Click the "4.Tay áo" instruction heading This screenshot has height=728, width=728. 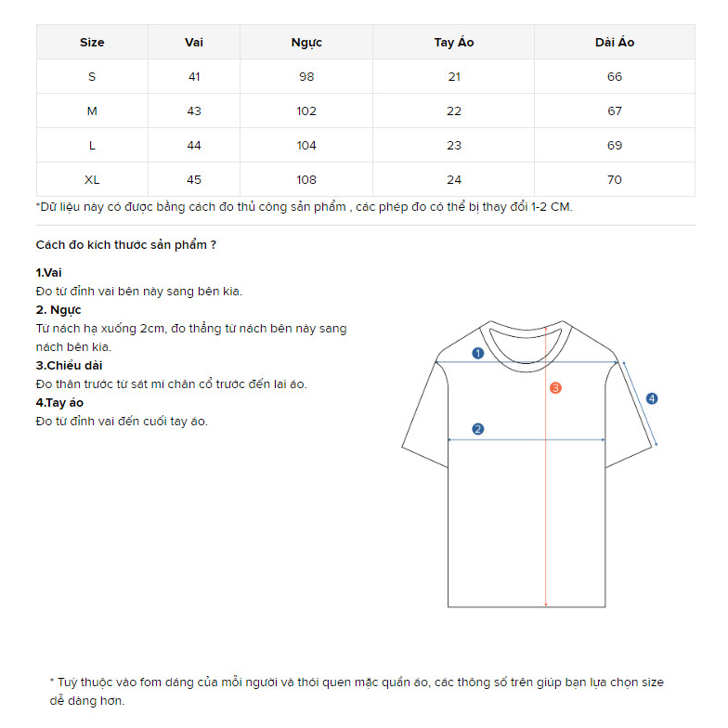[x=59, y=403]
